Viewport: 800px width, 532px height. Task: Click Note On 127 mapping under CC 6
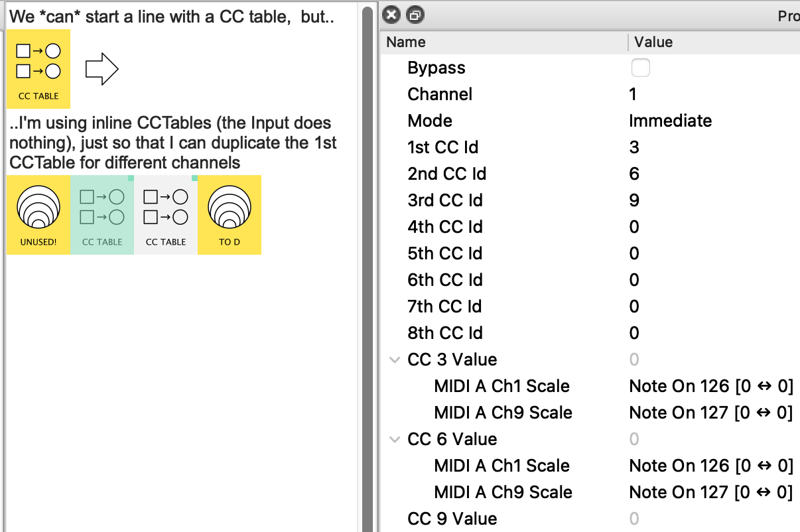tap(710, 492)
